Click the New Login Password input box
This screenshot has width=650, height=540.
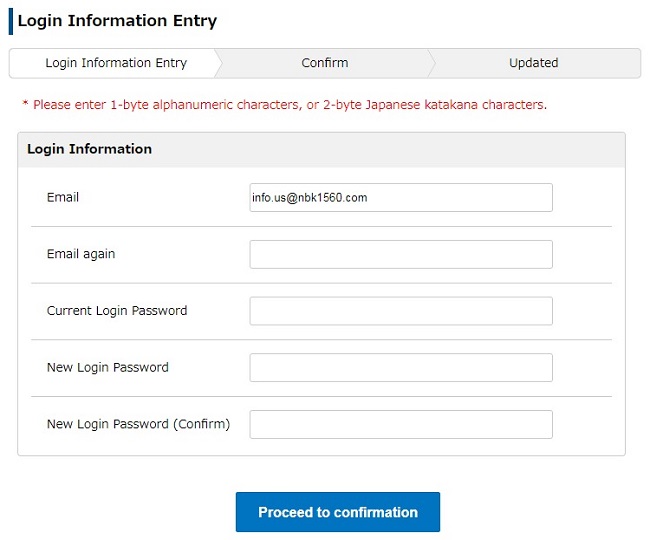(401, 368)
